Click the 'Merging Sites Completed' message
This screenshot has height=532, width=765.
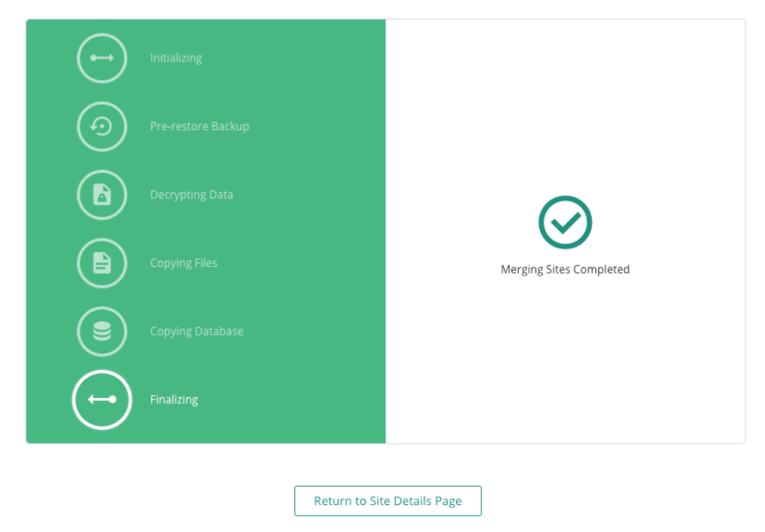click(x=565, y=269)
